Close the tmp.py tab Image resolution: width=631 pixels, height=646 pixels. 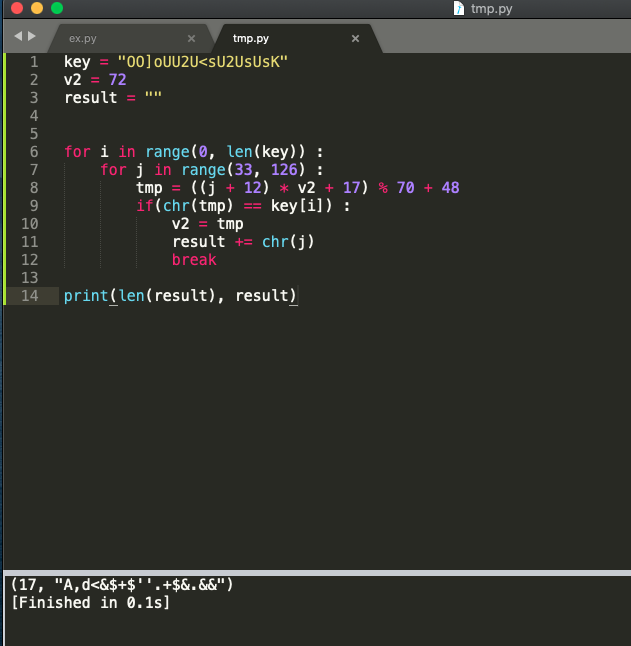(x=355, y=38)
